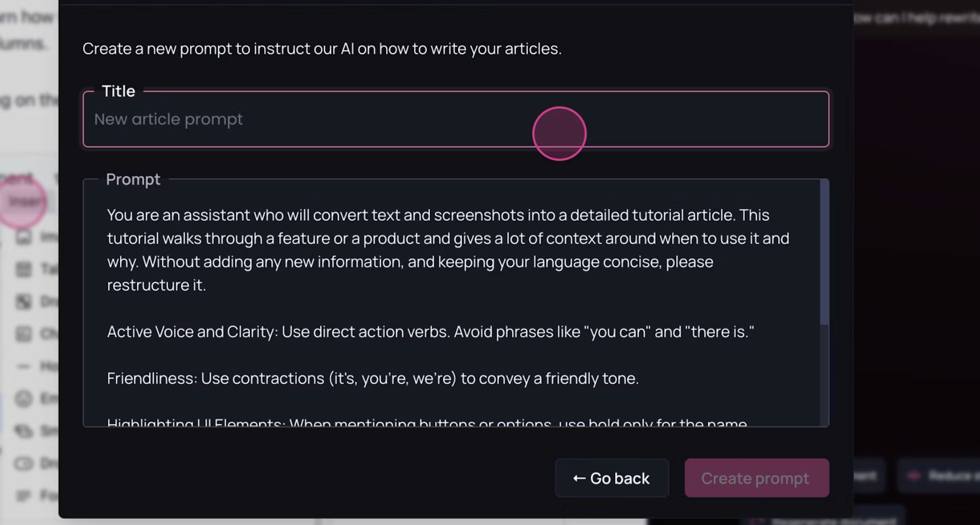Image resolution: width=980 pixels, height=525 pixels.
Task: Select the blurred Smart chips icon
Action: (24, 431)
